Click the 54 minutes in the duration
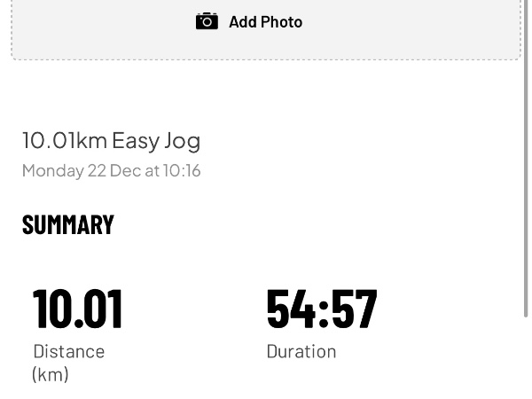 point(291,308)
